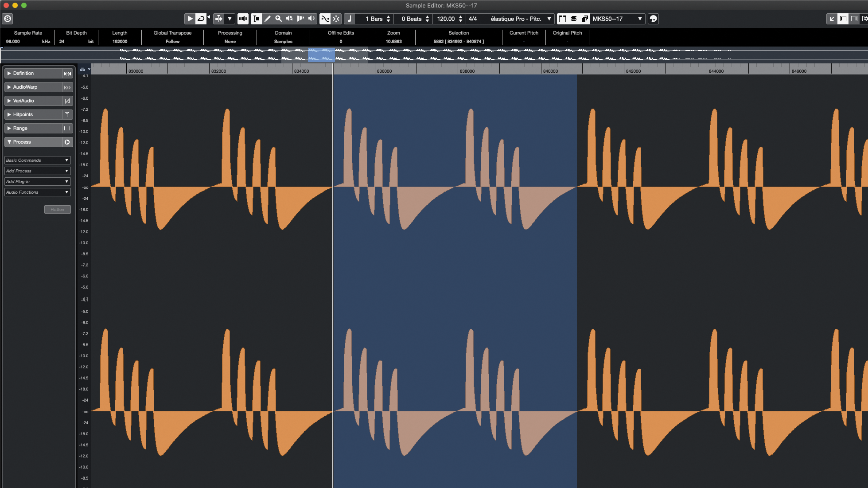Start audition playback with the play button
The height and width of the screenshot is (488, 868).
click(x=190, y=19)
